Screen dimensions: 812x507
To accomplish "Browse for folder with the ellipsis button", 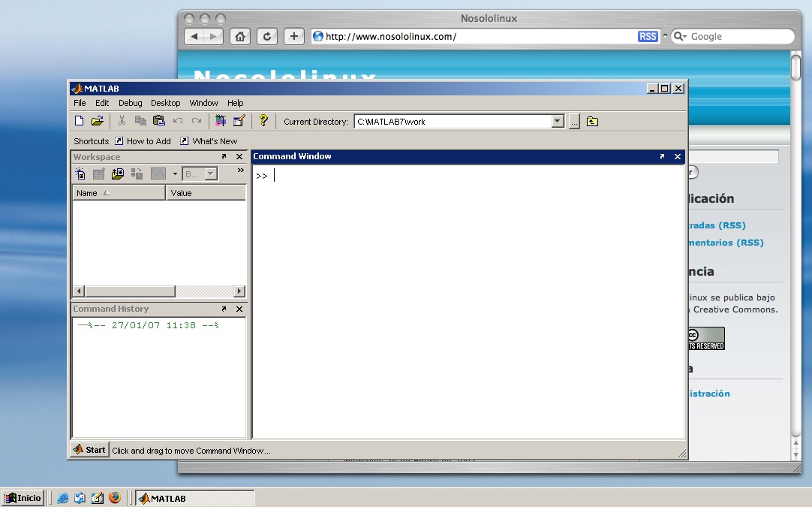I will click(574, 122).
